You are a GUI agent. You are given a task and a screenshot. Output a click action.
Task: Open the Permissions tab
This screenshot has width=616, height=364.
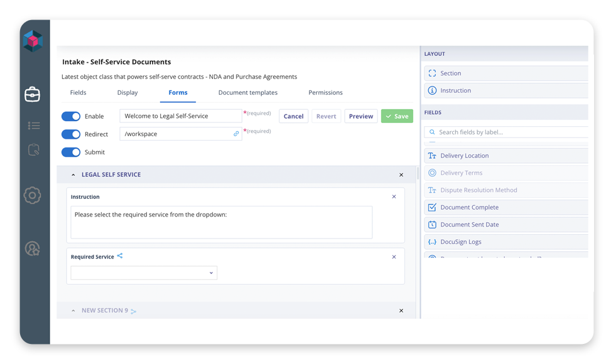[325, 93]
